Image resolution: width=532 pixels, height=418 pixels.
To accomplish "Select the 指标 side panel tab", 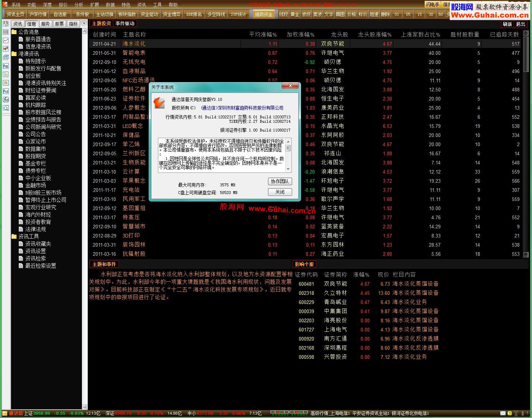I will coord(73,24).
